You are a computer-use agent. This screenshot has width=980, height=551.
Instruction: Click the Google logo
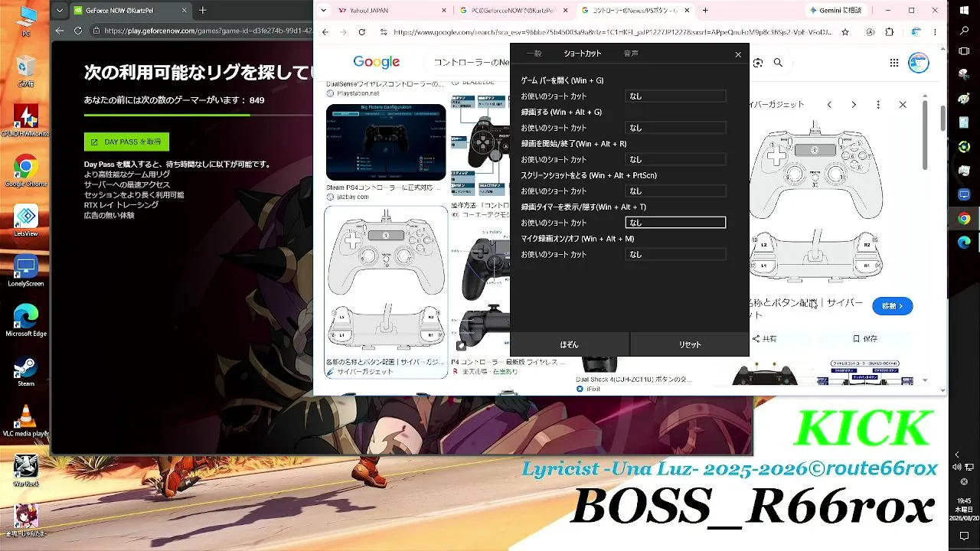(x=376, y=63)
